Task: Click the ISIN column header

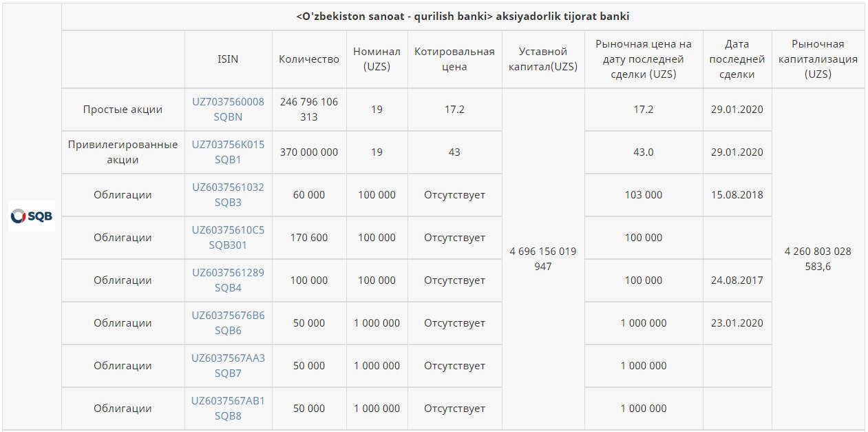Action: click(228, 59)
